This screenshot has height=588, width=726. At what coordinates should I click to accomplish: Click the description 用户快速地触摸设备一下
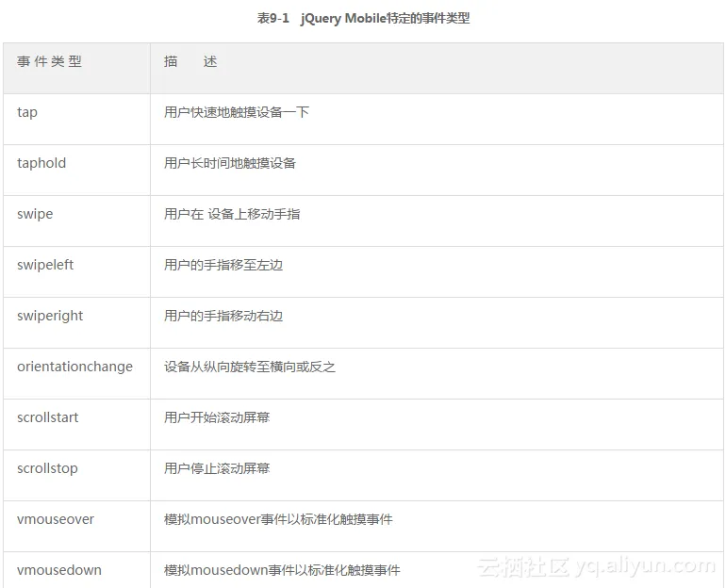(237, 112)
